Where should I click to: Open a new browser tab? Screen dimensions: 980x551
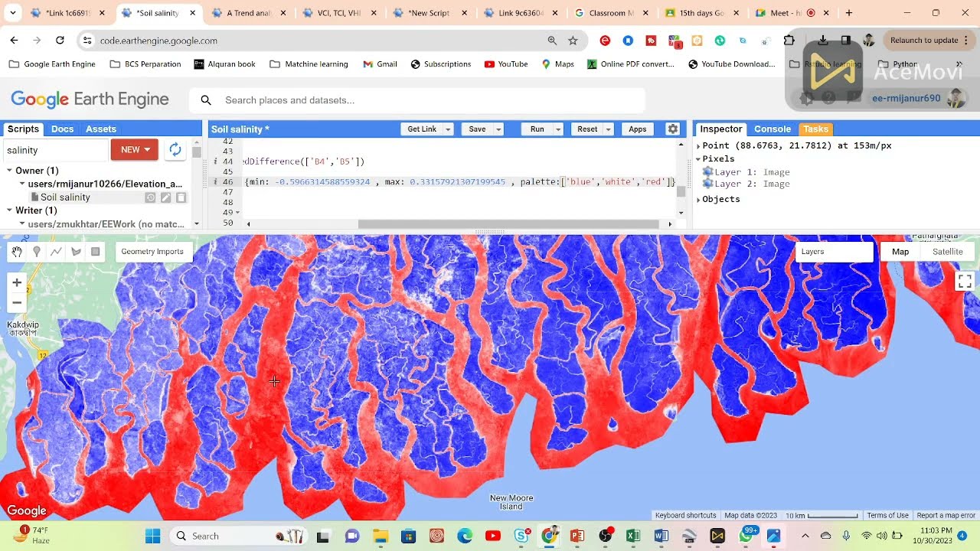point(848,13)
